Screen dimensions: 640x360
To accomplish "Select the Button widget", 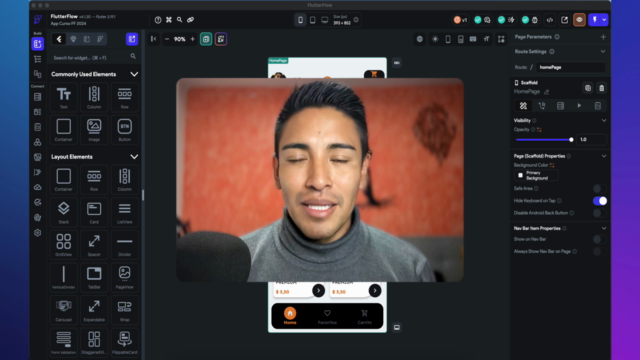I will tap(124, 130).
